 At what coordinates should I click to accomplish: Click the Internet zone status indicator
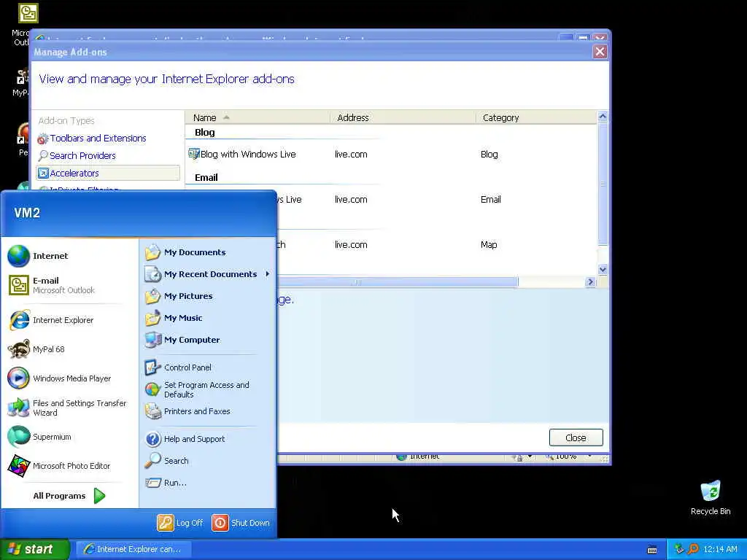[418, 456]
